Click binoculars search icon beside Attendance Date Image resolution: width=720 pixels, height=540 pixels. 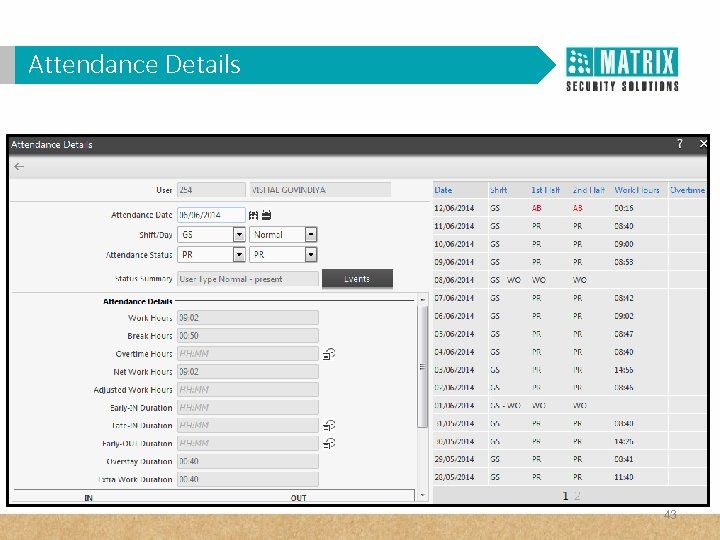tap(253, 215)
